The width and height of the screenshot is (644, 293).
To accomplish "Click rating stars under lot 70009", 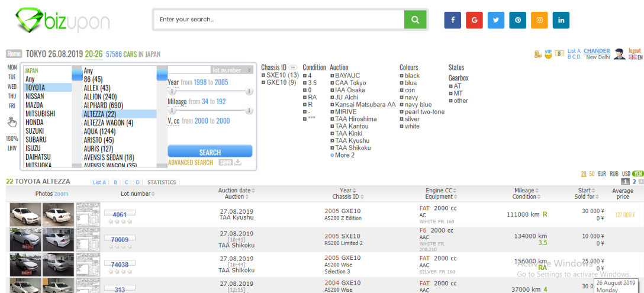I will coord(120,247).
